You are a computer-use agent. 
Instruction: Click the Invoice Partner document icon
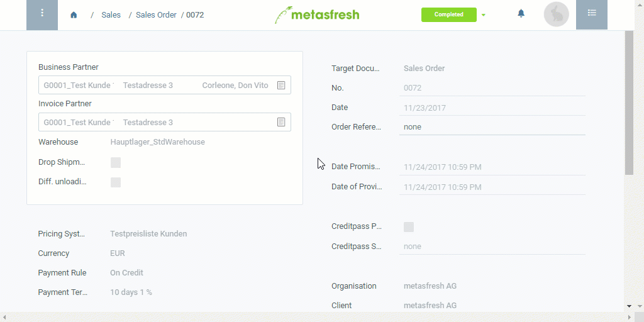pos(281,123)
